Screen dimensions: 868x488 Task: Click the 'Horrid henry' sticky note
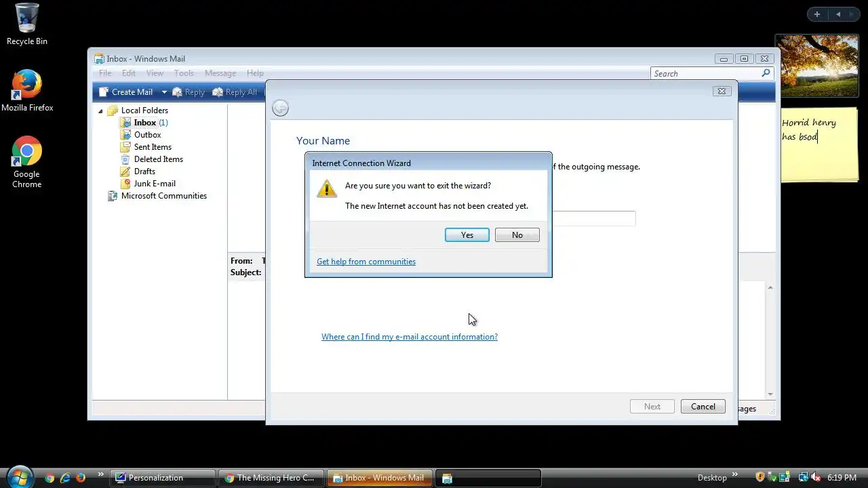(x=819, y=145)
